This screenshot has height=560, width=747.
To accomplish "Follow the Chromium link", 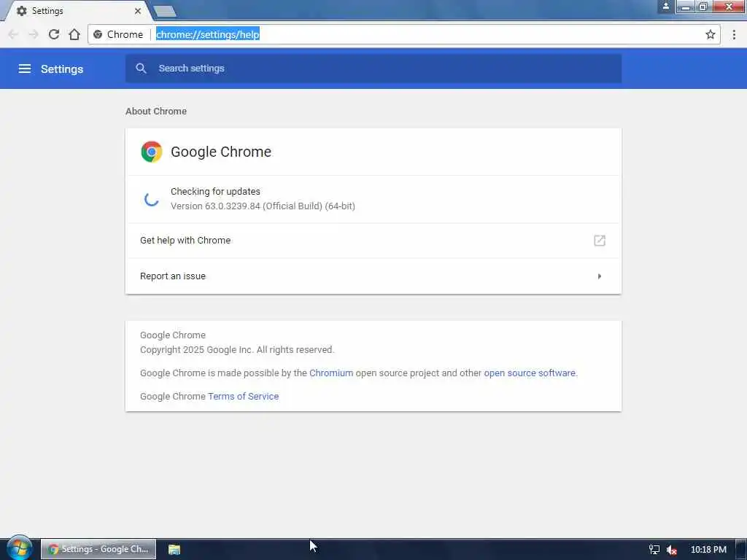I will click(x=331, y=373).
